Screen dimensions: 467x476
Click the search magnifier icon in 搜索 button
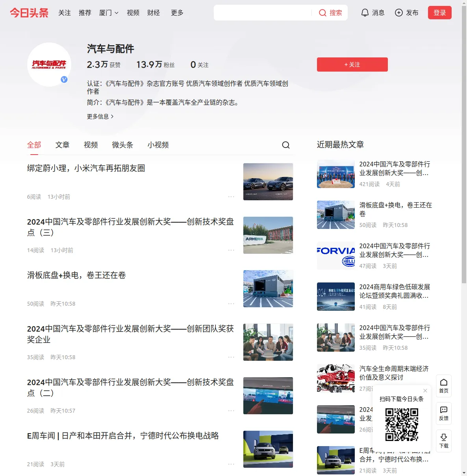322,13
